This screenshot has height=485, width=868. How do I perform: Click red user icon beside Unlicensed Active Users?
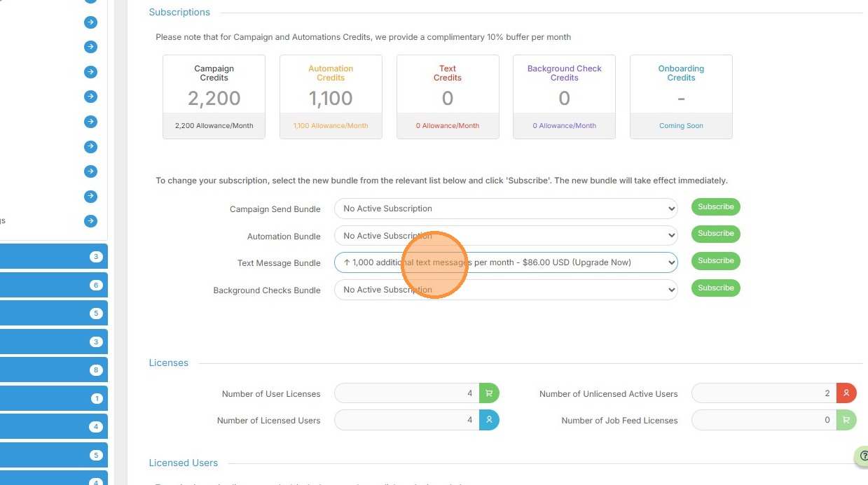846,393
